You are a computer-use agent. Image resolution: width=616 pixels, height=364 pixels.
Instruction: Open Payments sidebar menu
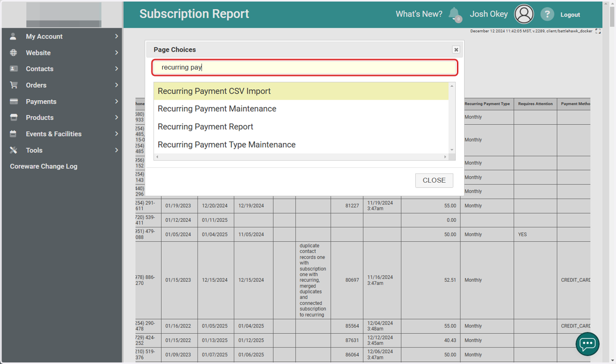click(62, 102)
